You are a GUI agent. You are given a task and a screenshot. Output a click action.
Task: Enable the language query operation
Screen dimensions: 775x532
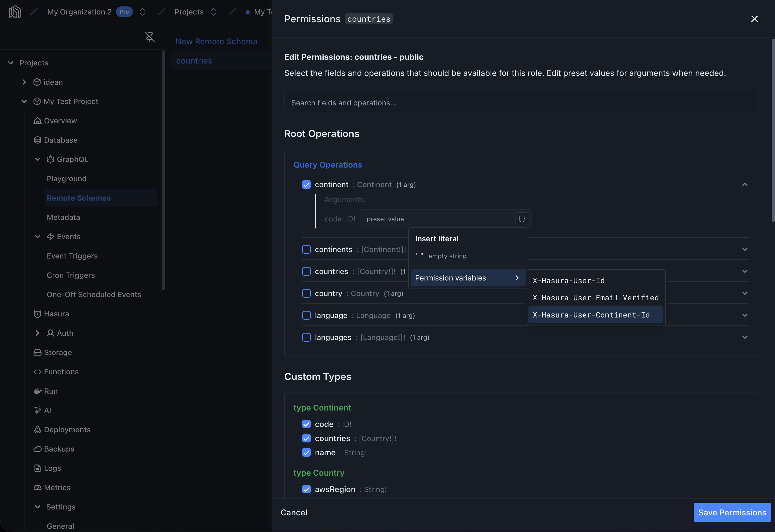[306, 315]
